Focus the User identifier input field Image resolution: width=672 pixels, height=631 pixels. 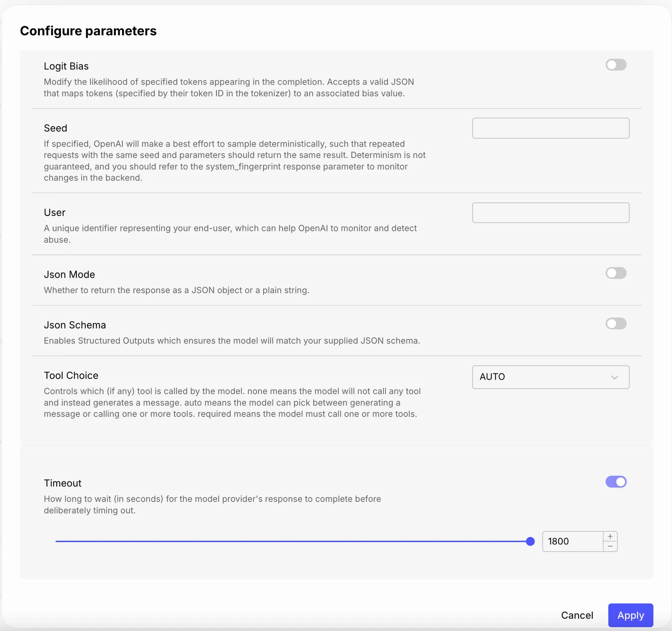click(x=551, y=213)
